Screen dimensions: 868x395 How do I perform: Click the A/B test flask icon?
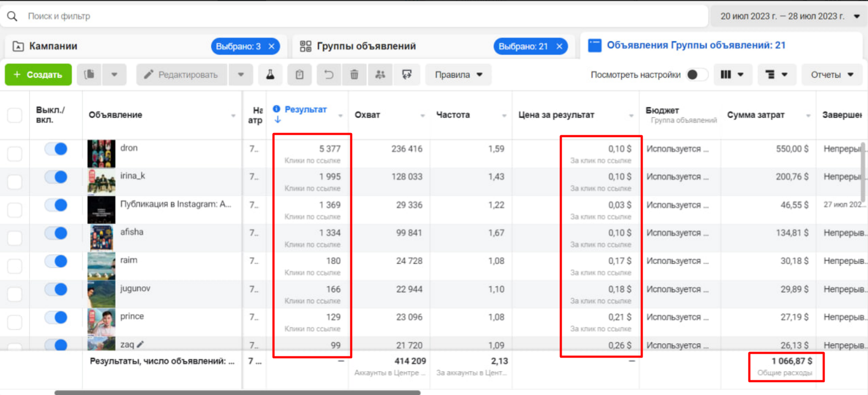click(x=270, y=74)
